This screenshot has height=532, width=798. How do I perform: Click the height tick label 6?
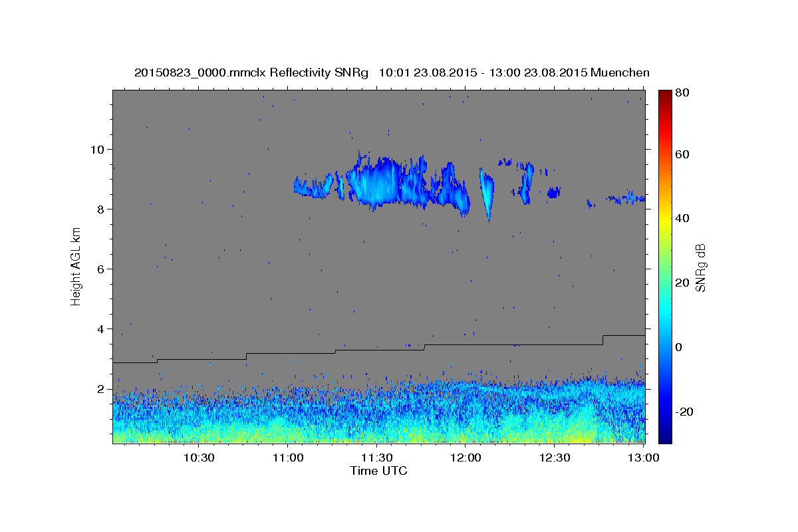(x=102, y=269)
